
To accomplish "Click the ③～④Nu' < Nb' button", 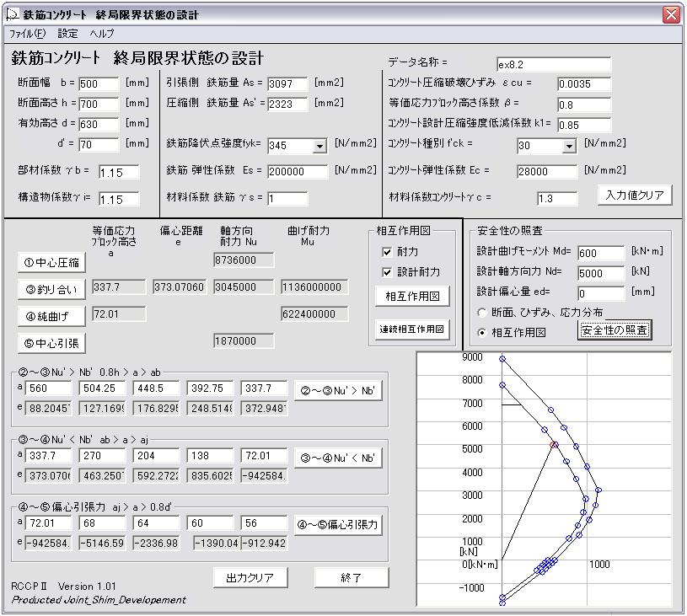I will pos(338,458).
